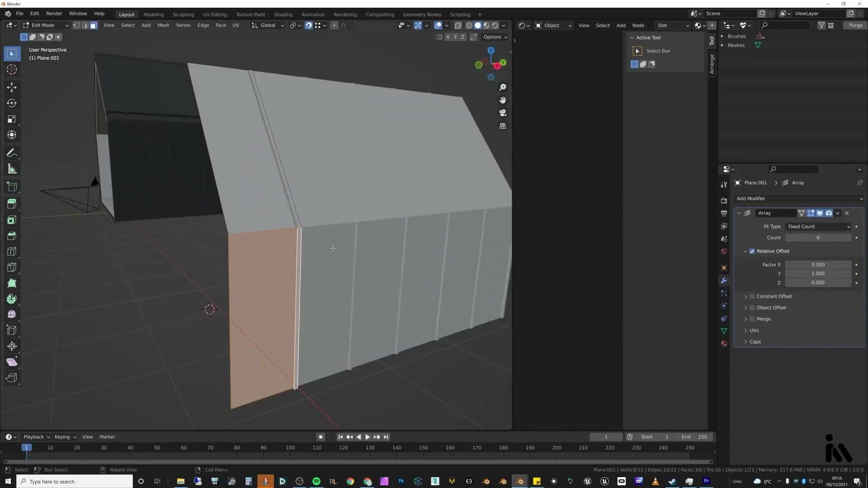Switch orthographic/perspective grid icon
This screenshot has height=488, width=868.
(502, 126)
